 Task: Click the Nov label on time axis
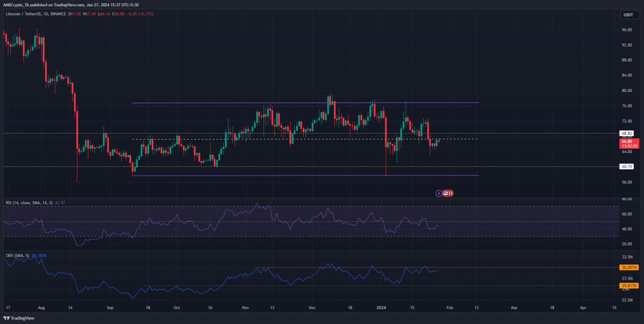[246, 307]
